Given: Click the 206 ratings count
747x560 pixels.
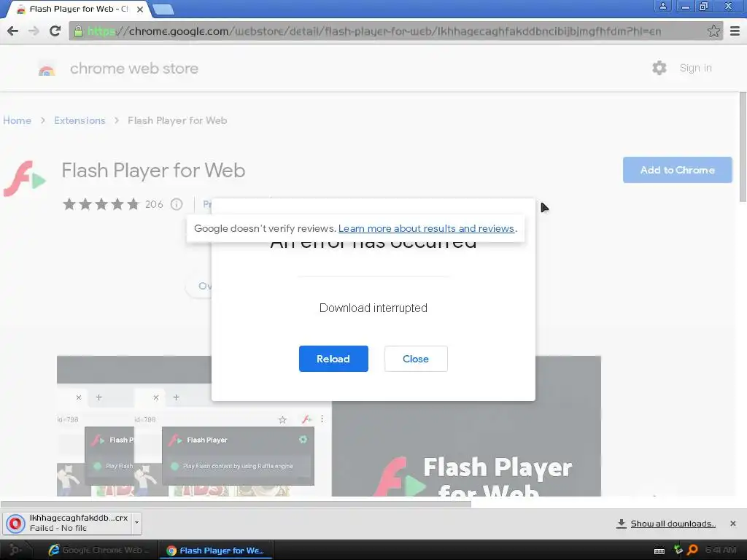Looking at the screenshot, I should (154, 204).
